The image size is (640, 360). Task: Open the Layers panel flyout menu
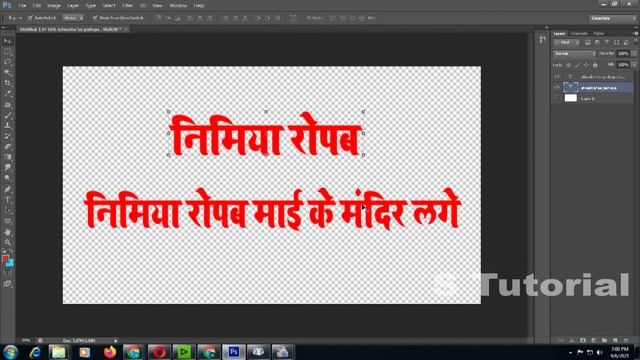pos(635,33)
